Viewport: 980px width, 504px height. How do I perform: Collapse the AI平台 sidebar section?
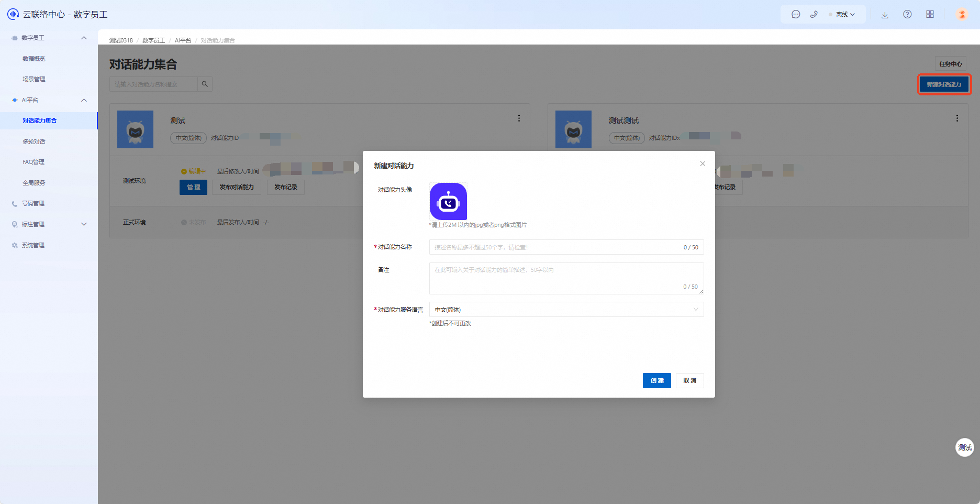click(x=84, y=100)
